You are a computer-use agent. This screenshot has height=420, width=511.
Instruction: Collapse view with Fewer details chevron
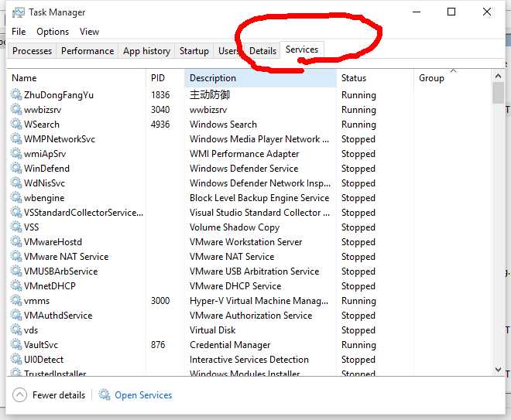(x=19, y=395)
